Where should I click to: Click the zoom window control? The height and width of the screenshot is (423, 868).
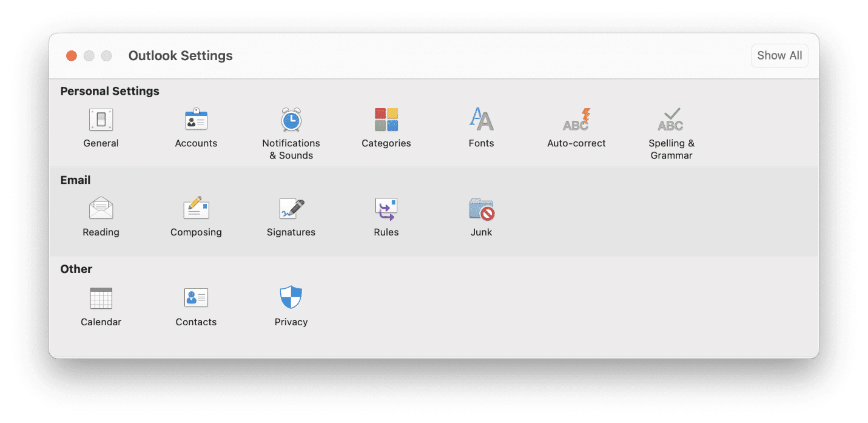coord(106,55)
